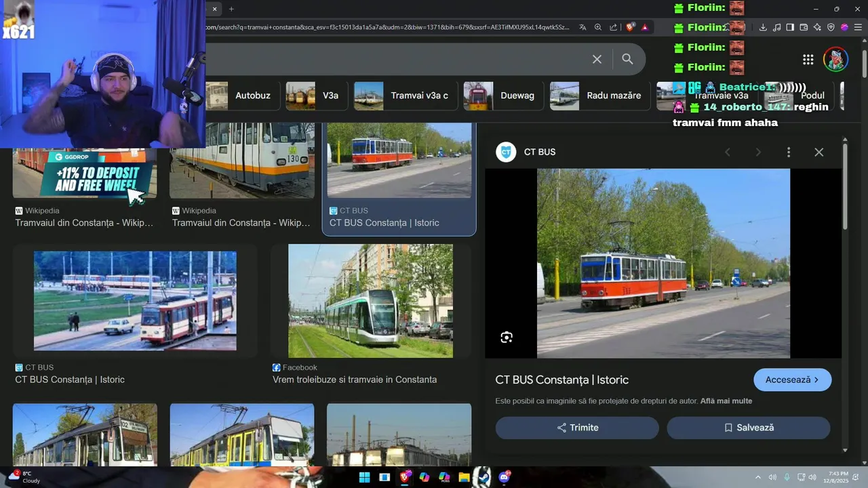Open the Brave VPN shield icon

coord(831,27)
